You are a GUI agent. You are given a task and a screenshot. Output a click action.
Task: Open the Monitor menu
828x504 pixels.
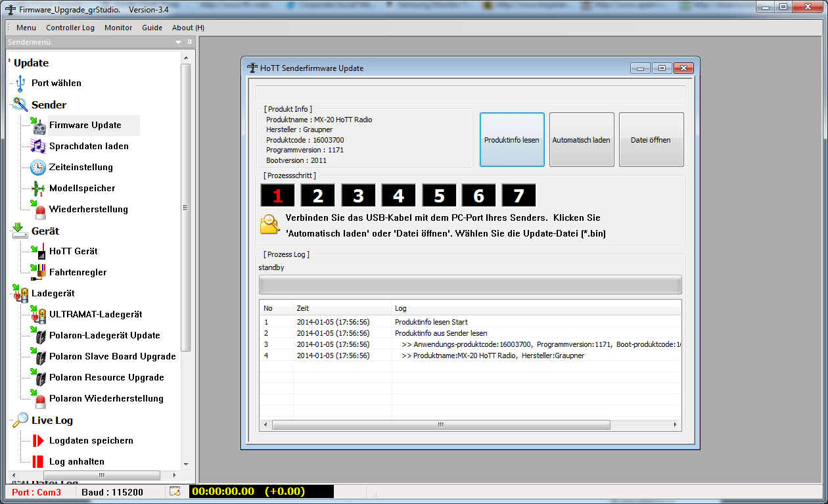[x=118, y=28]
